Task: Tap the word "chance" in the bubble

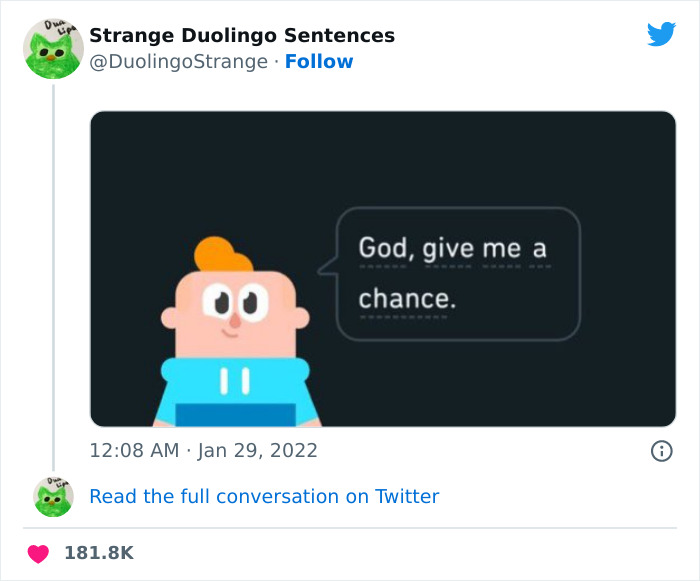Action: click(x=403, y=298)
